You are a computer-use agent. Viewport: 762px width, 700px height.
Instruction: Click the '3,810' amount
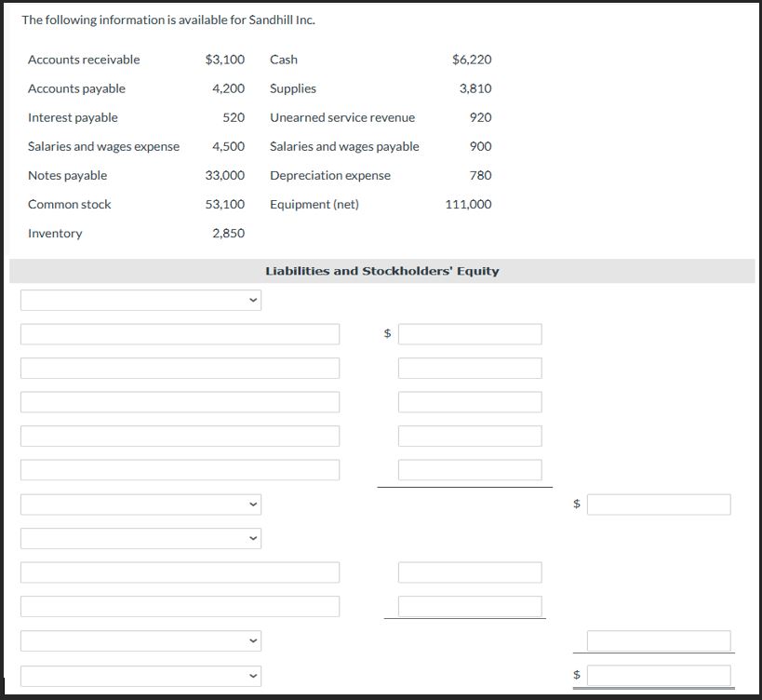click(475, 89)
